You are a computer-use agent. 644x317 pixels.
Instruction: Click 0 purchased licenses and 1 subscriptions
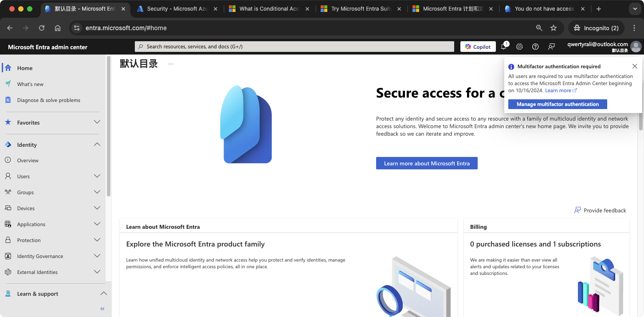pos(535,244)
